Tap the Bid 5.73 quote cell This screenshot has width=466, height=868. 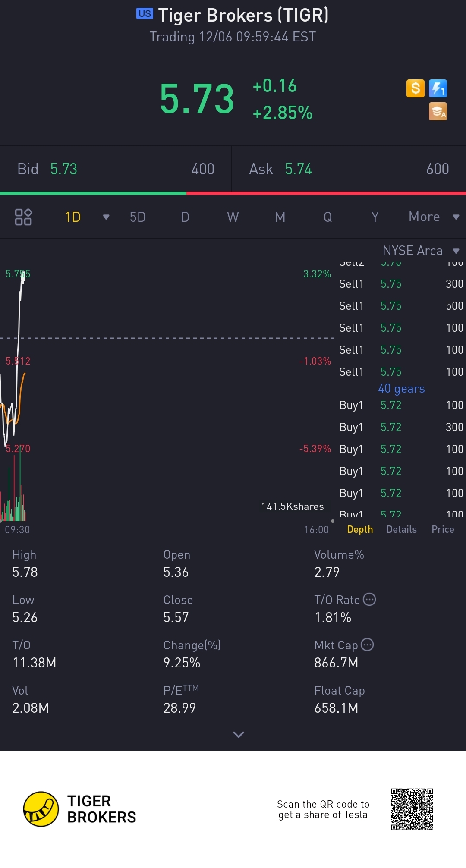click(116, 169)
